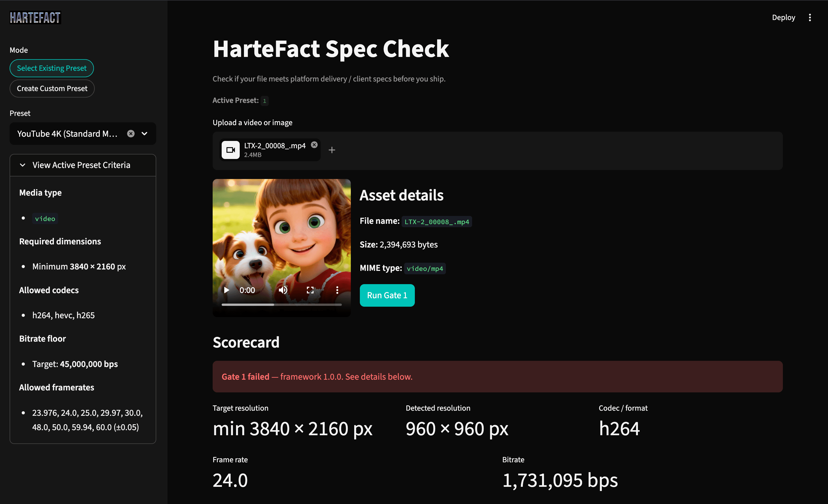Click the Active Preset value 1
The width and height of the screenshot is (828, 504).
point(265,101)
